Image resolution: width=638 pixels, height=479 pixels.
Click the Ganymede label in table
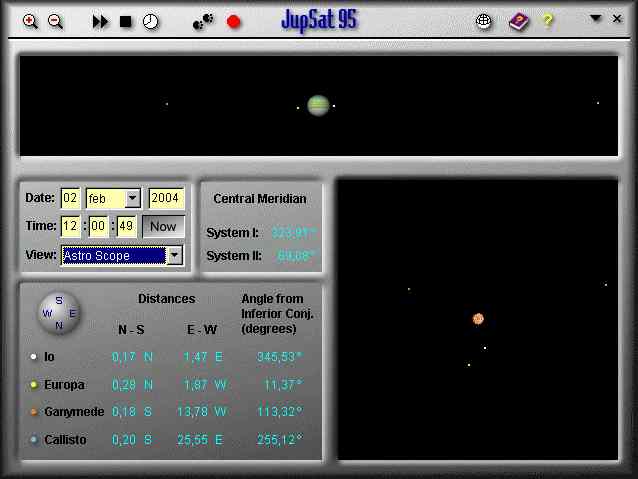click(74, 412)
